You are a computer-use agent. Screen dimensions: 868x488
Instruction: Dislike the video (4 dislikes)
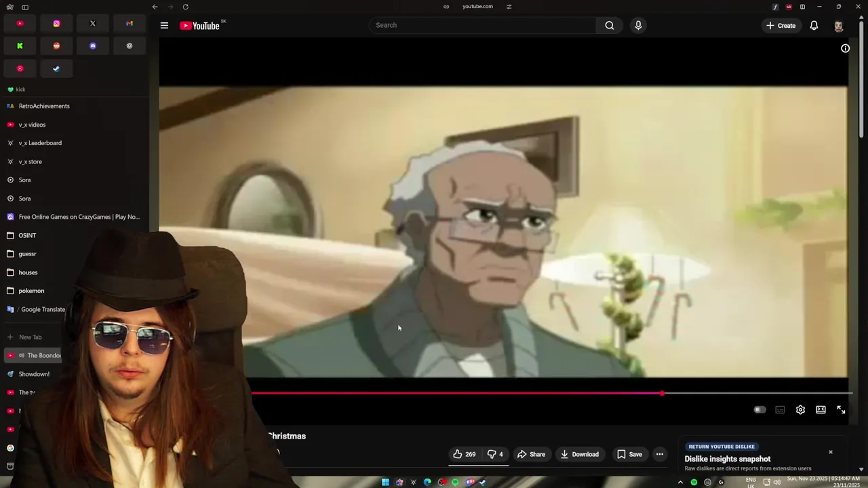pos(496,454)
